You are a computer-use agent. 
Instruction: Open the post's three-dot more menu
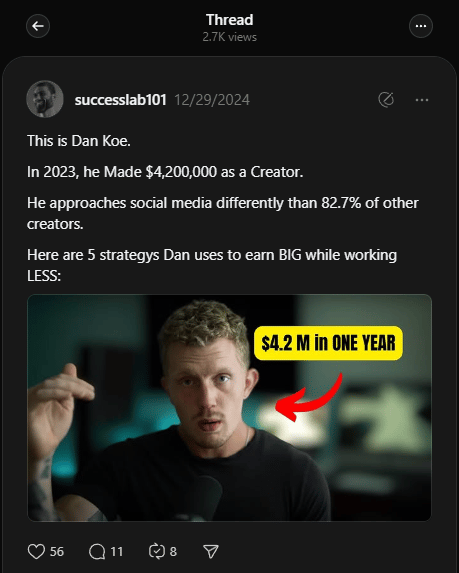pos(422,100)
